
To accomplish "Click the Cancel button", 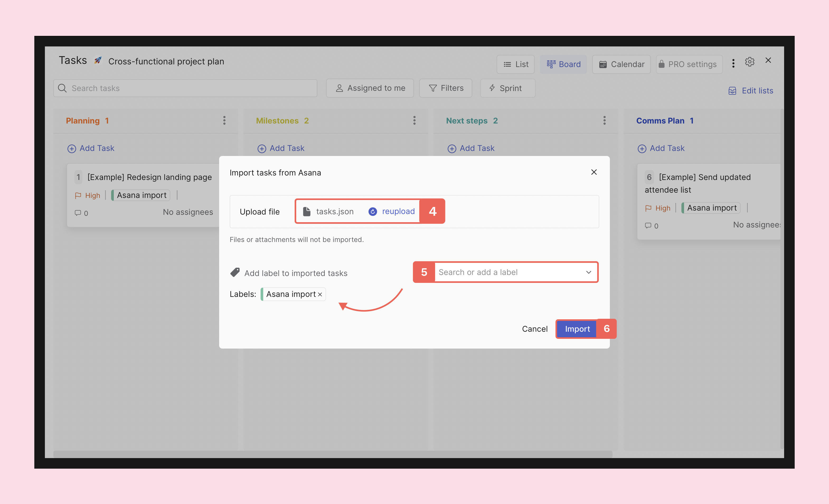I will click(x=534, y=329).
